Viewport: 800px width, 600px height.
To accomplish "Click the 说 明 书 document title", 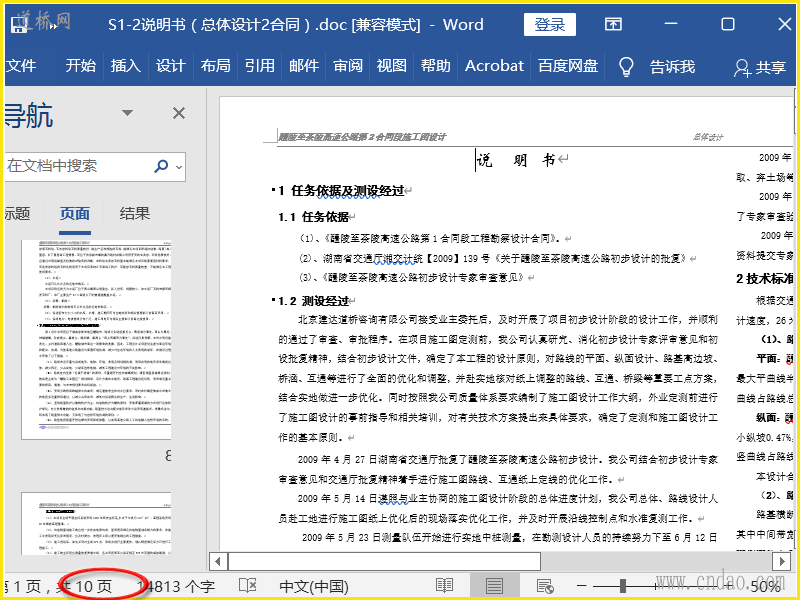I will pyautogui.click(x=516, y=160).
